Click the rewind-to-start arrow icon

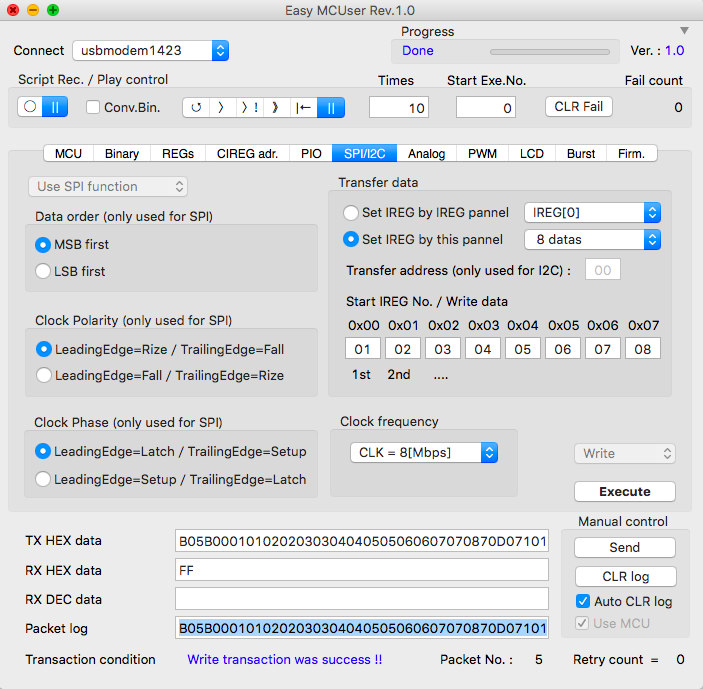(304, 108)
